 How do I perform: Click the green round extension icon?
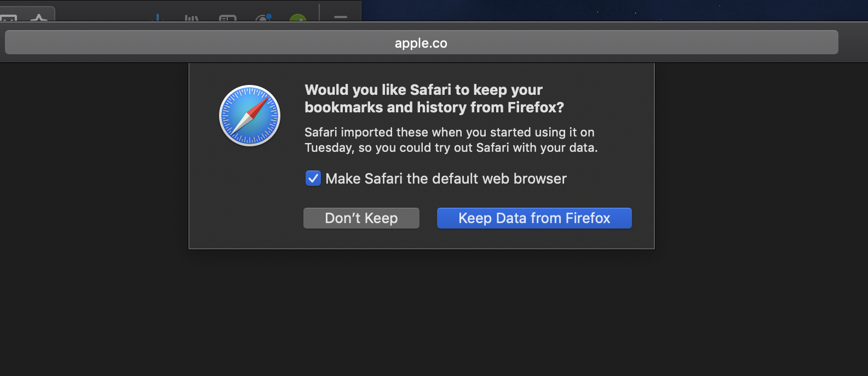297,18
